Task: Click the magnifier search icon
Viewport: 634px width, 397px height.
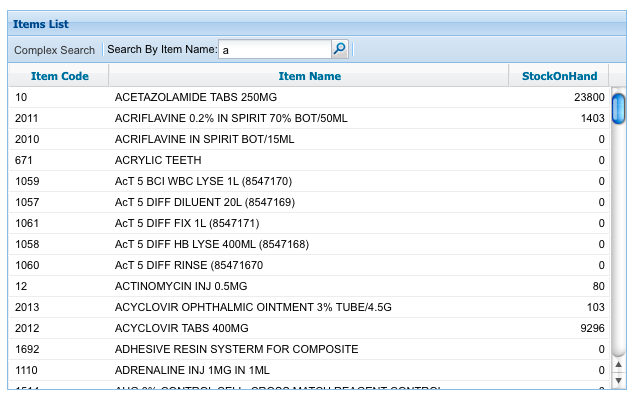Action: (340, 49)
